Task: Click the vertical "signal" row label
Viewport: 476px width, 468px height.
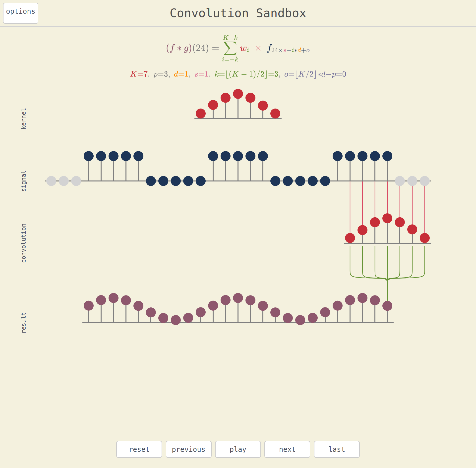Action: tap(23, 181)
